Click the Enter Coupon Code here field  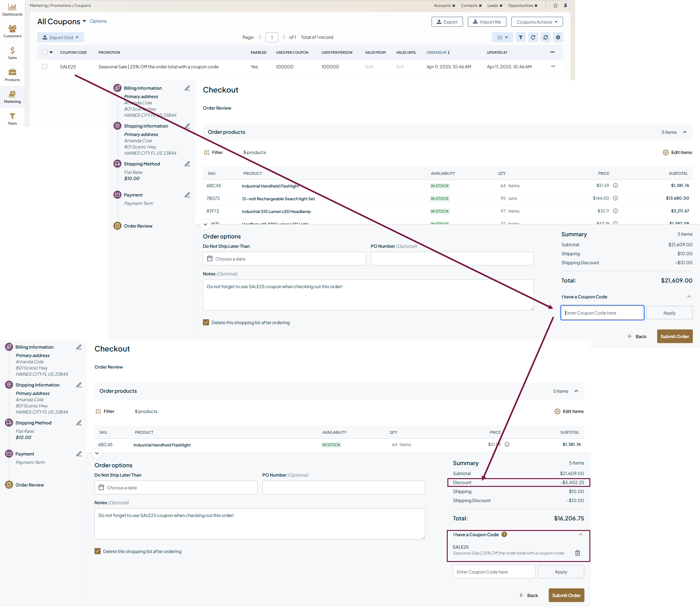(602, 313)
